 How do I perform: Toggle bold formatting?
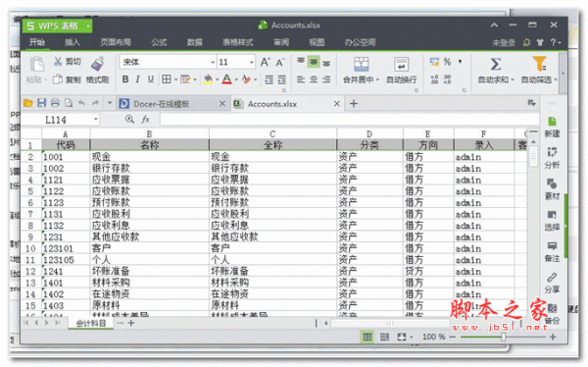click(x=125, y=79)
